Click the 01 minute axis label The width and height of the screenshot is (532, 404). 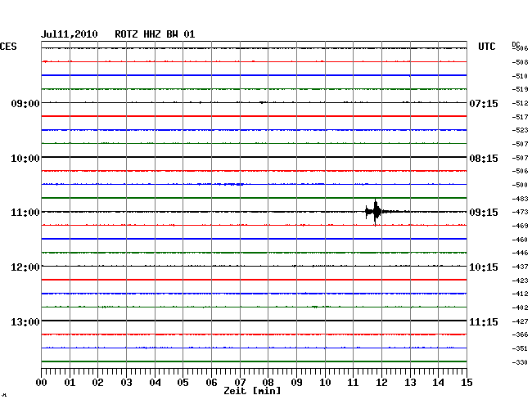pyautogui.click(x=70, y=382)
